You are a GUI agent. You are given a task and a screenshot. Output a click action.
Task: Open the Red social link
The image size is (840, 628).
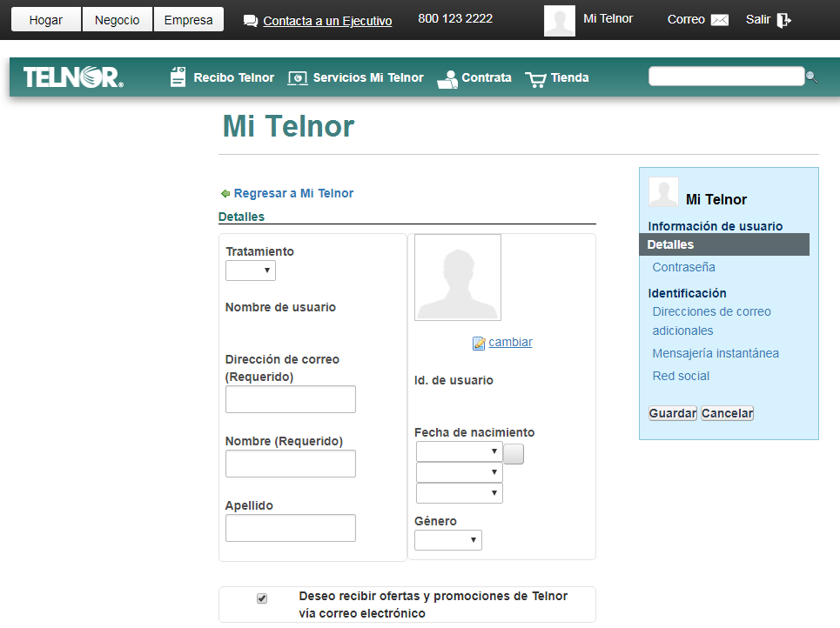(x=681, y=376)
